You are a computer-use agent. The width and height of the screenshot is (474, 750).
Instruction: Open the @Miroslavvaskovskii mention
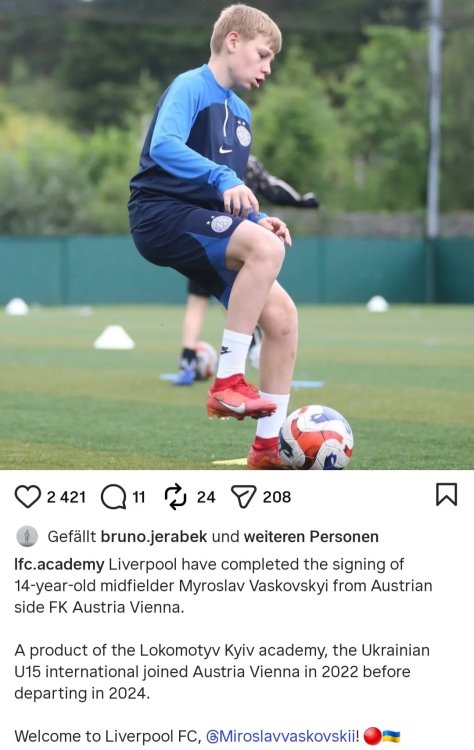[282, 736]
